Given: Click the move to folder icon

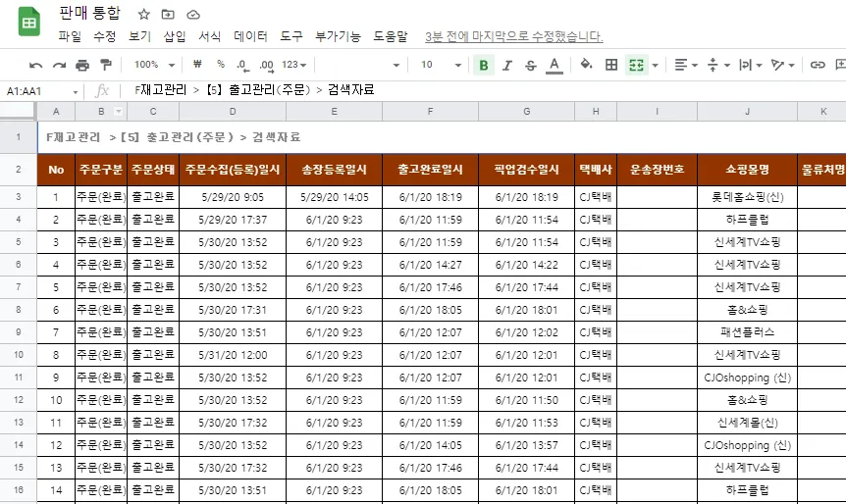Looking at the screenshot, I should tap(168, 15).
